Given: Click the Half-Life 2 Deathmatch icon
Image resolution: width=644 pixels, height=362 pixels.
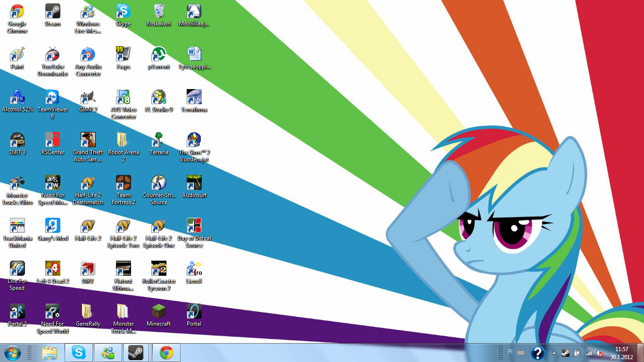Looking at the screenshot, I should point(88,190).
